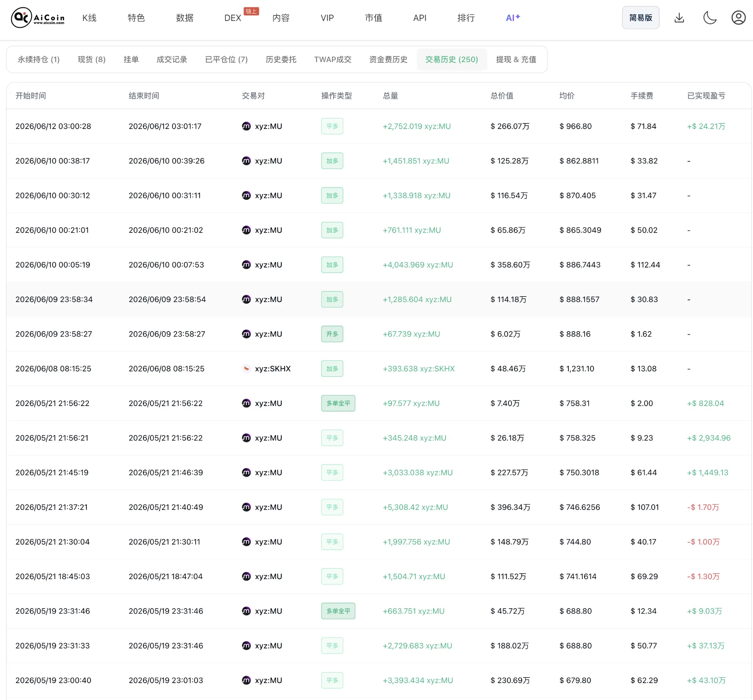Click the 手续费 column header
The height and width of the screenshot is (700, 753).
pyautogui.click(x=642, y=96)
